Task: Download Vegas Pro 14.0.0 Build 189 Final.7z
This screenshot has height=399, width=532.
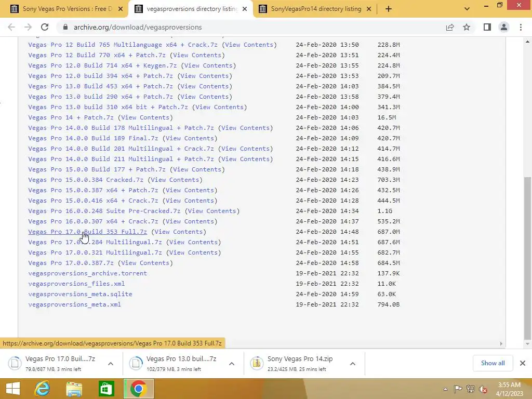Action: pos(93,138)
